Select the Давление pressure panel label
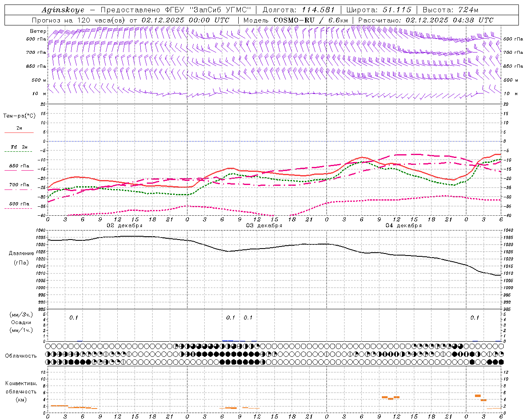Image resolution: width=525 pixels, height=420 pixels. click(x=21, y=253)
